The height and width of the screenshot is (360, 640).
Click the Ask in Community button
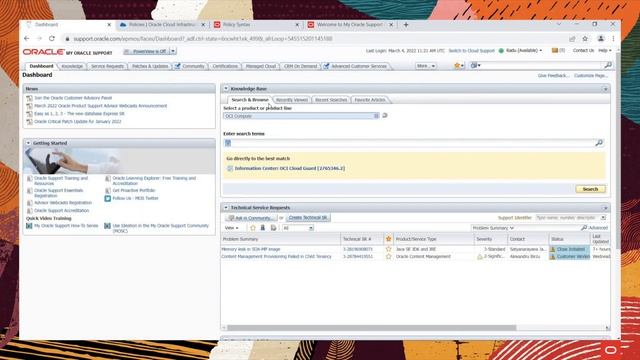[252, 218]
